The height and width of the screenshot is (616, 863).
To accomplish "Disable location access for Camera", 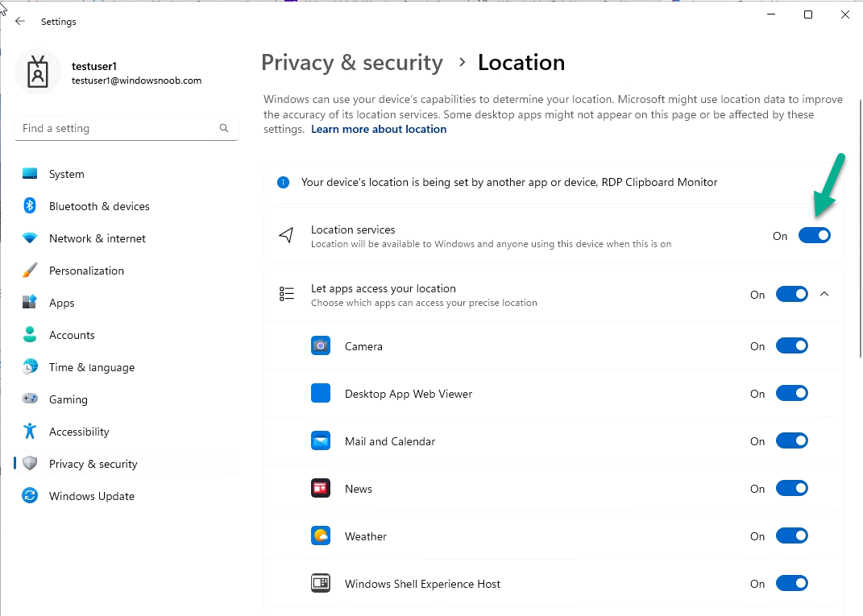I will point(791,346).
